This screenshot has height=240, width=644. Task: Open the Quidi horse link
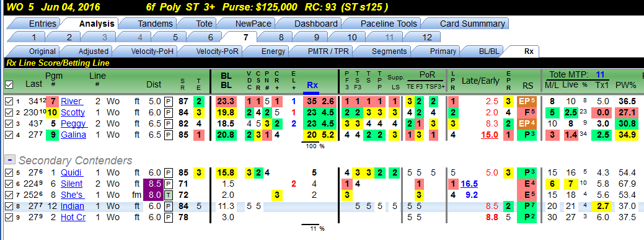(x=73, y=172)
